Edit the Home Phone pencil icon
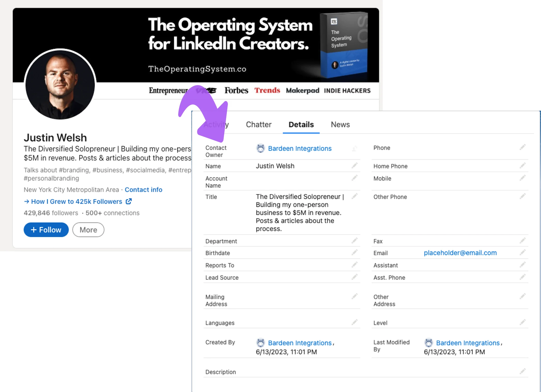 coord(522,165)
